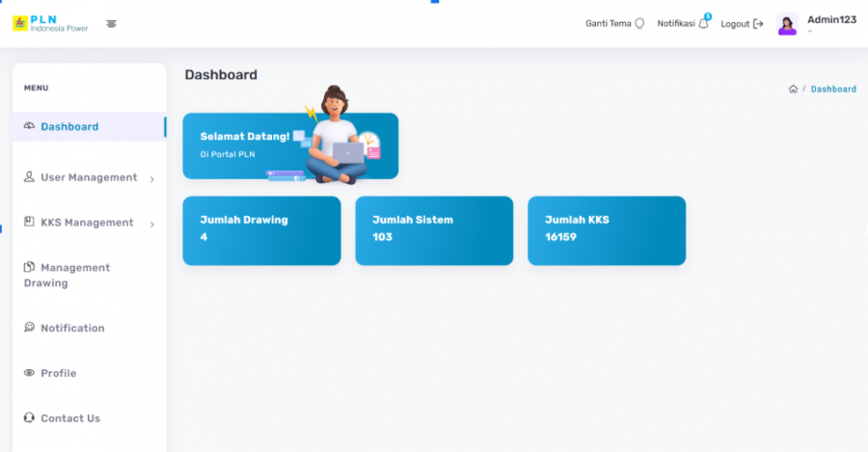Click the Jumlah KKS card
This screenshot has width=868, height=452.
click(x=607, y=230)
